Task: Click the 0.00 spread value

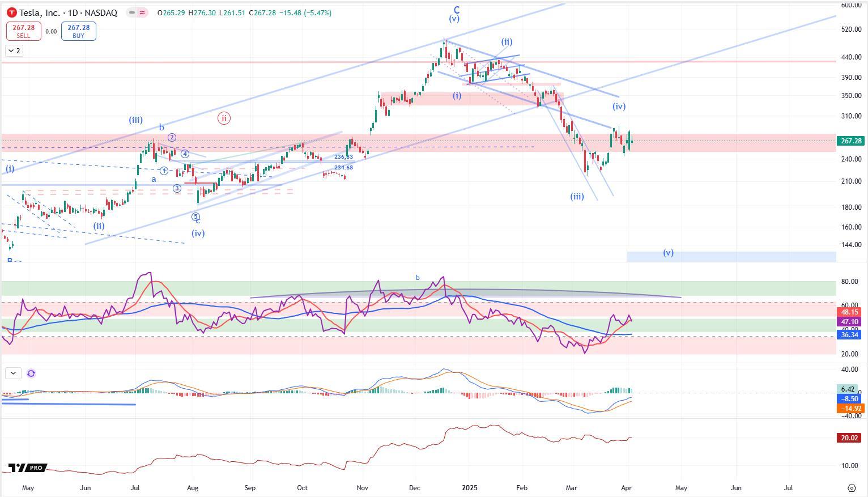Action: [51, 32]
